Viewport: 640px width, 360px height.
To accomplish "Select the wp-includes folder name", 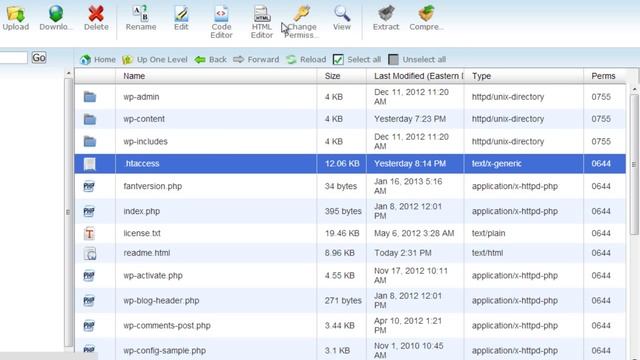I will point(145,142).
